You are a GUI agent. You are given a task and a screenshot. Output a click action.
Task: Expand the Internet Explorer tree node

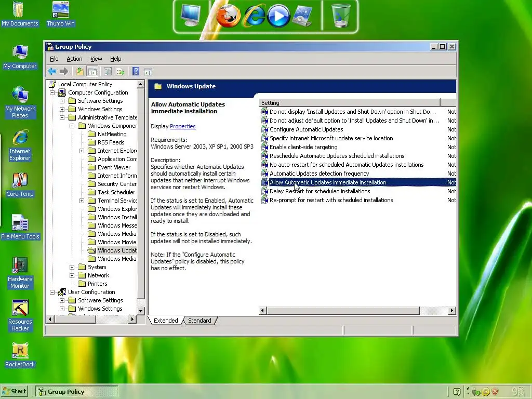pyautogui.click(x=82, y=151)
